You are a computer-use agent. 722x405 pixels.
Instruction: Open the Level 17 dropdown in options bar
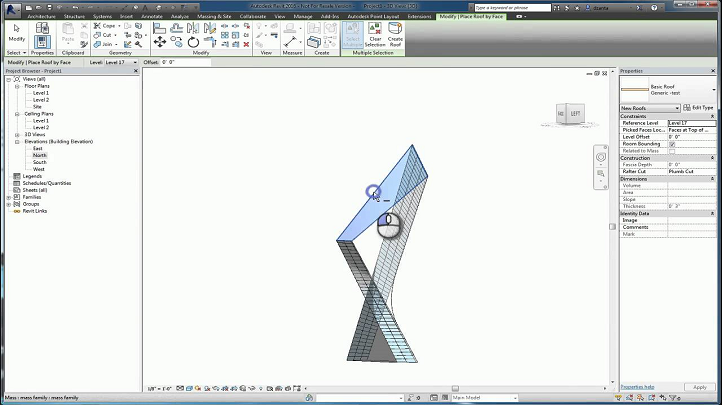coord(119,62)
